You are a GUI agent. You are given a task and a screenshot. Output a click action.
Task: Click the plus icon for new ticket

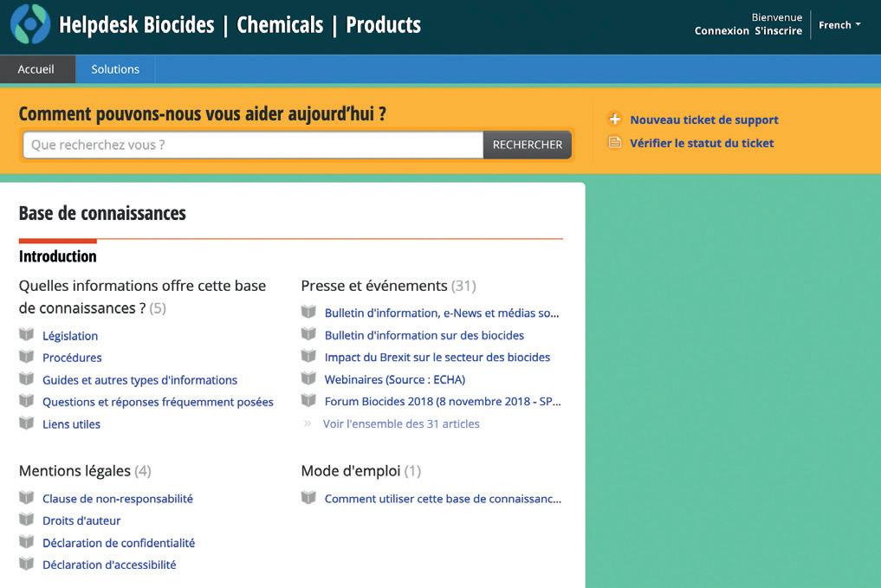pos(614,120)
